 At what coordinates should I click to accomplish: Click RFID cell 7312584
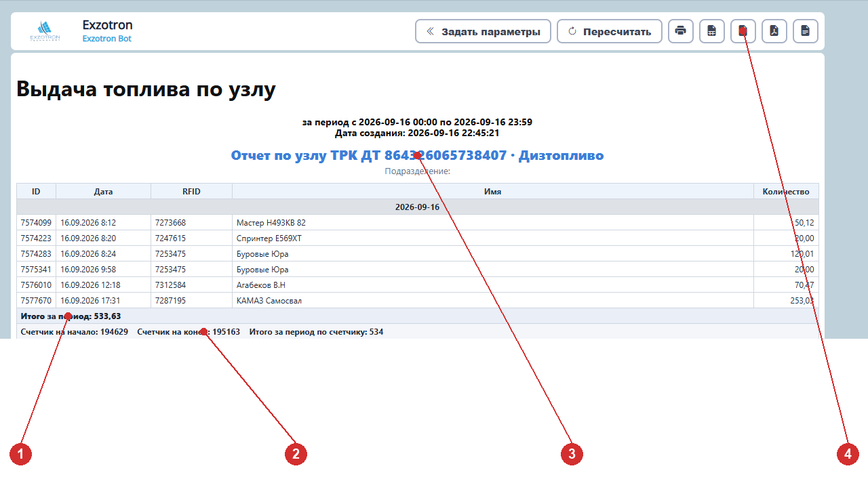pyautogui.click(x=191, y=285)
